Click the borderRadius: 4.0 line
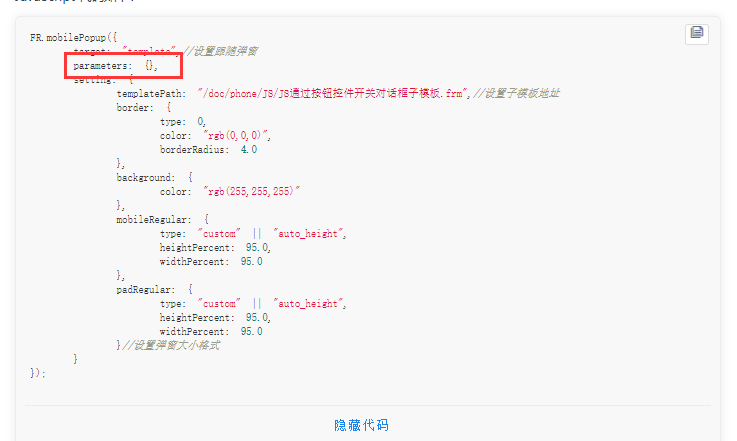Screen dimensions: 737x441 [208, 150]
